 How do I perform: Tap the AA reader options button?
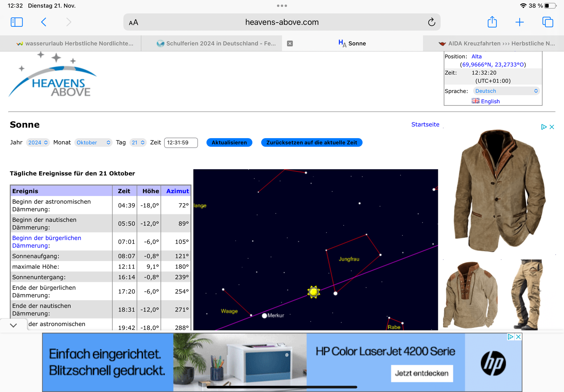point(133,23)
